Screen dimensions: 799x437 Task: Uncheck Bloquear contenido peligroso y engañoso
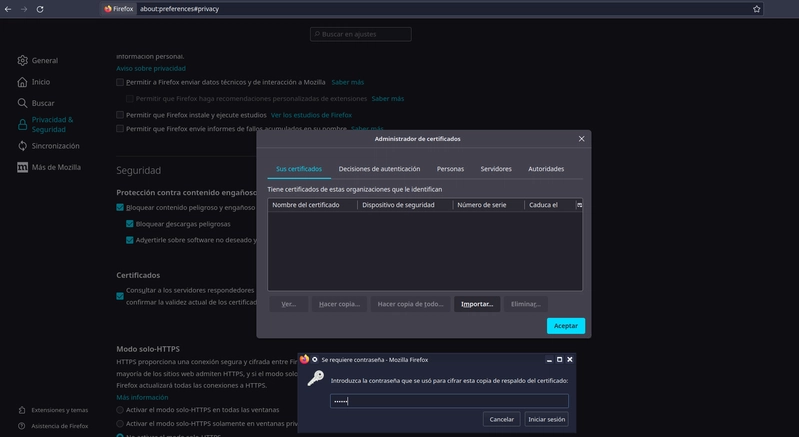pyautogui.click(x=120, y=207)
